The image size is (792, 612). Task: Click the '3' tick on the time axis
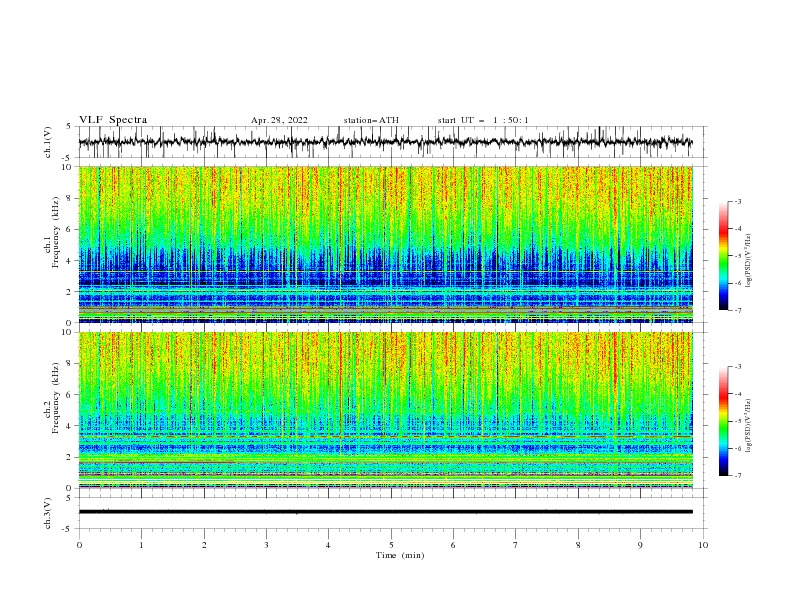(266, 545)
